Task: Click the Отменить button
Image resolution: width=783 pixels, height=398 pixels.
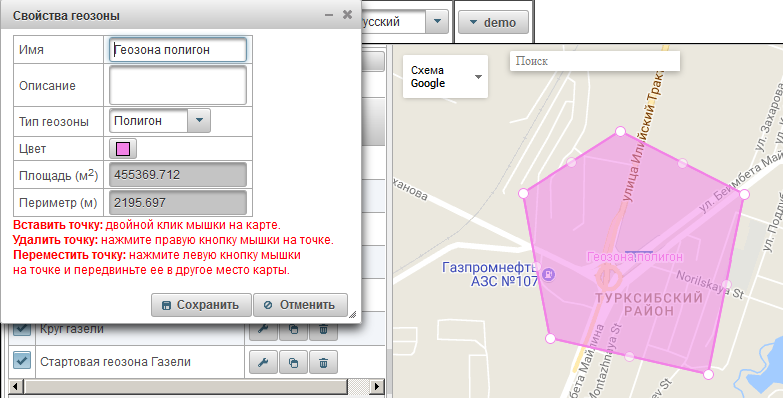Action: pyautogui.click(x=300, y=305)
